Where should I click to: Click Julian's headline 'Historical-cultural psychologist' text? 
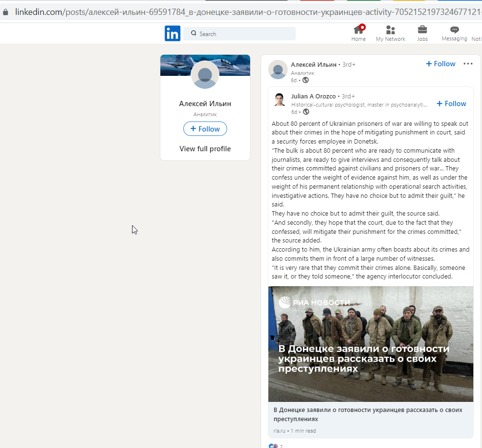pos(359,105)
